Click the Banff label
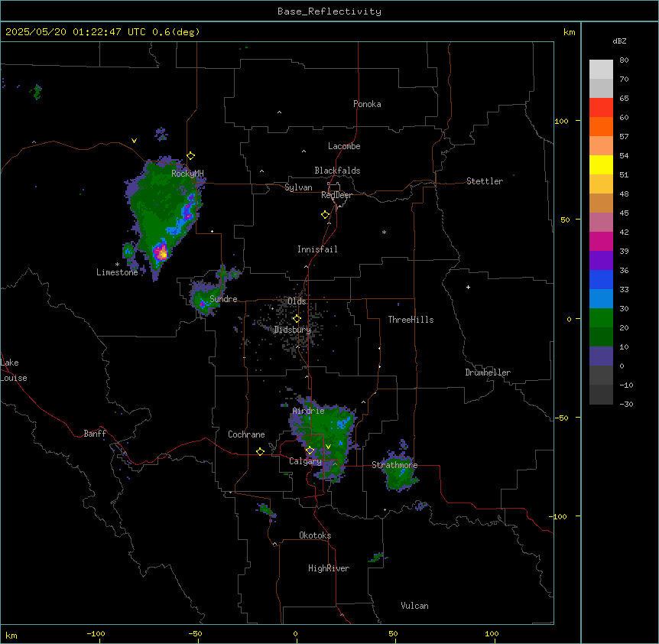 point(95,434)
